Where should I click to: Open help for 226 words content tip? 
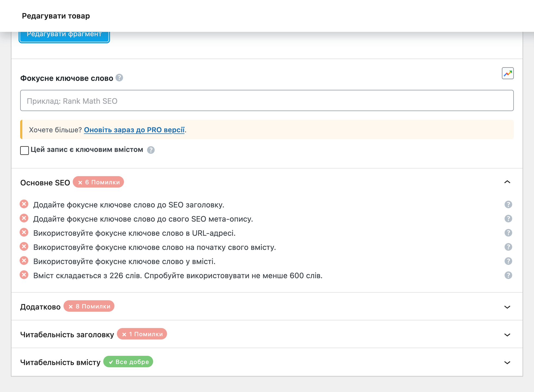point(508,275)
